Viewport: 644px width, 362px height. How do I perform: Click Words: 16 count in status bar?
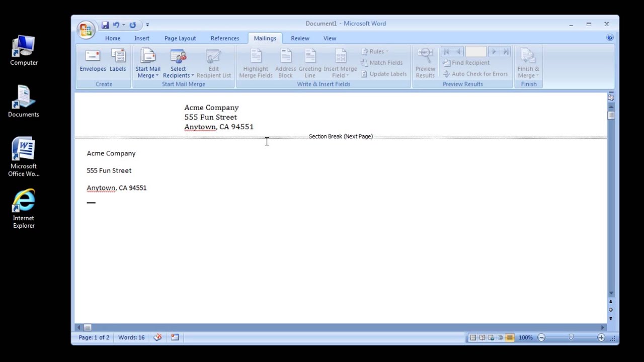[x=131, y=337]
